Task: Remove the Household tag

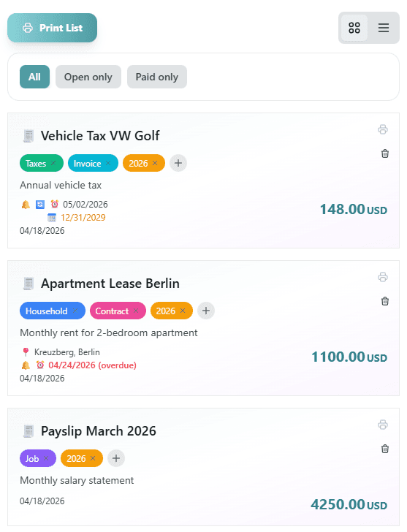Action: pyautogui.click(x=75, y=311)
